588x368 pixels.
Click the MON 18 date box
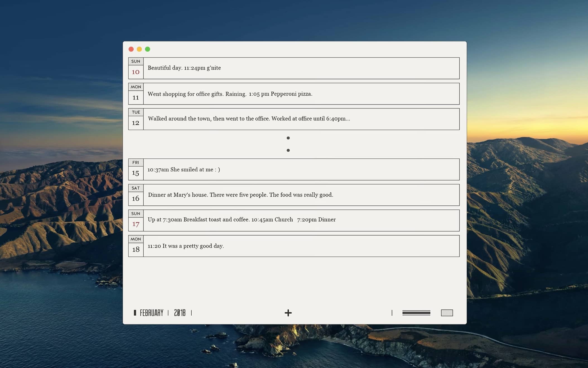click(136, 246)
